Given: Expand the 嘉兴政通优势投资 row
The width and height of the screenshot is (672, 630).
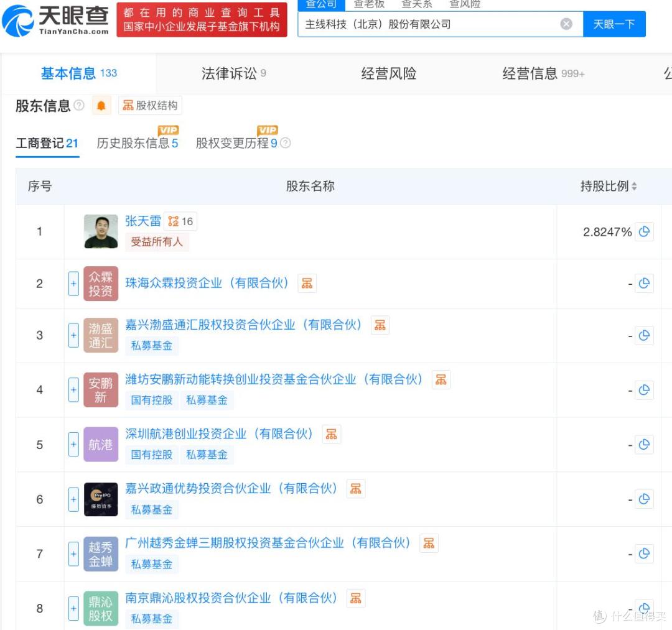Looking at the screenshot, I should click(x=73, y=499).
